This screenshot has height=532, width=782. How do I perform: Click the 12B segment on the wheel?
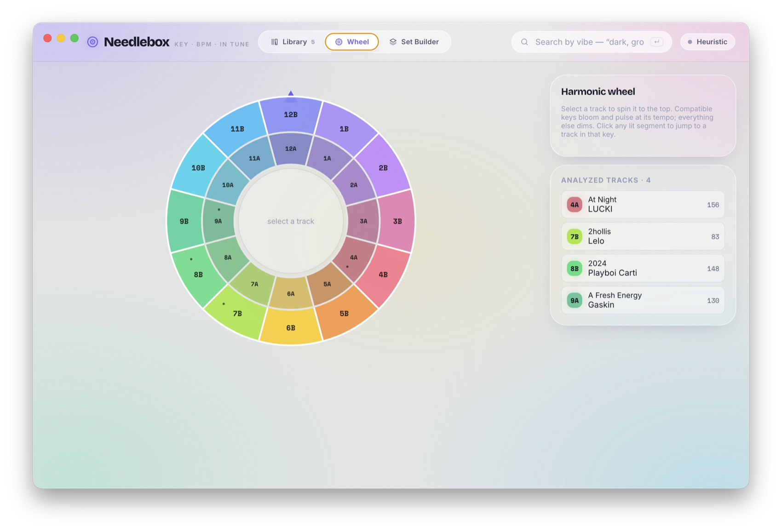pos(291,114)
